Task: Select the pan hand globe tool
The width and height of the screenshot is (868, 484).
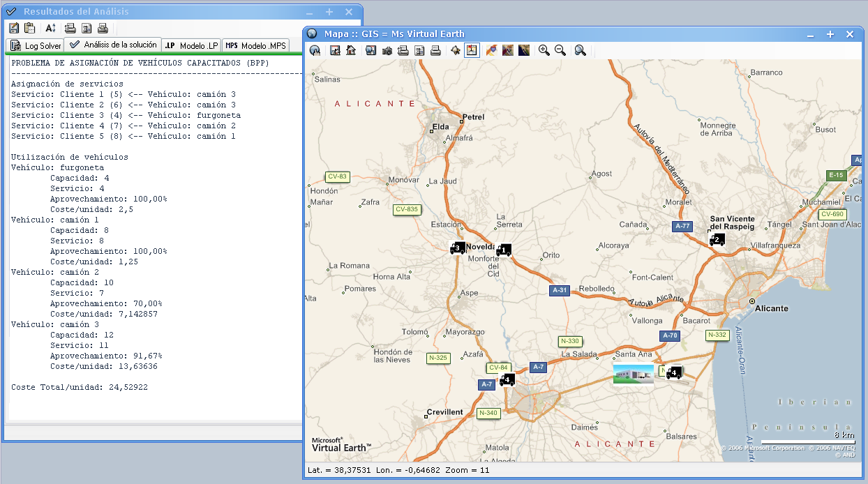Action: pyautogui.click(x=315, y=50)
